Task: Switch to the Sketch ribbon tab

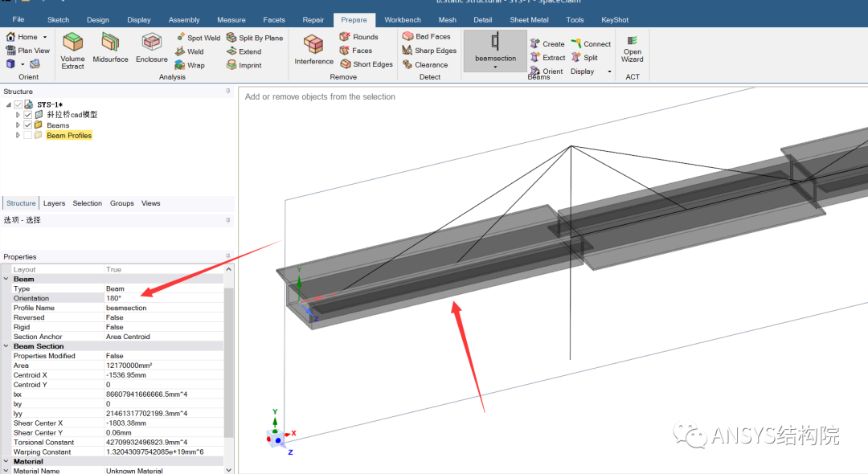Action: click(x=58, y=20)
